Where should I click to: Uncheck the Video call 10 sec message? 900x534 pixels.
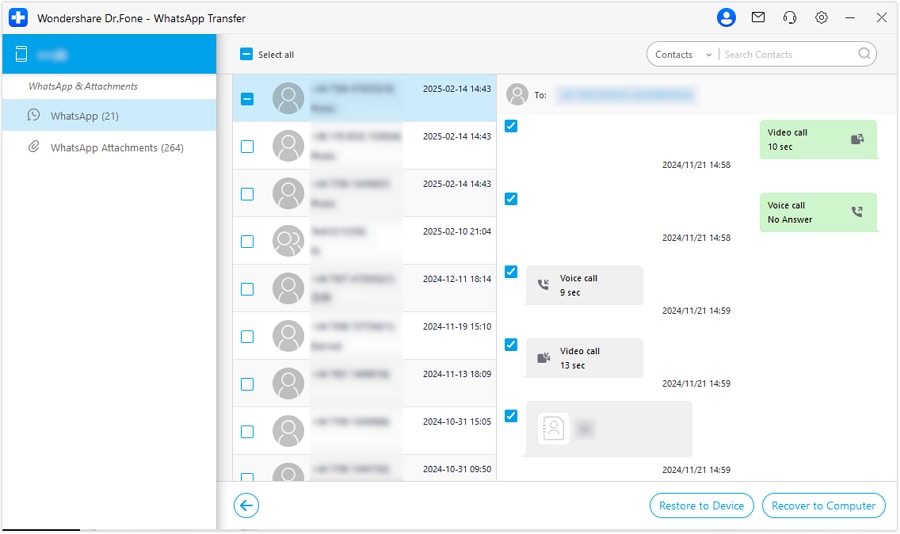[x=511, y=126]
